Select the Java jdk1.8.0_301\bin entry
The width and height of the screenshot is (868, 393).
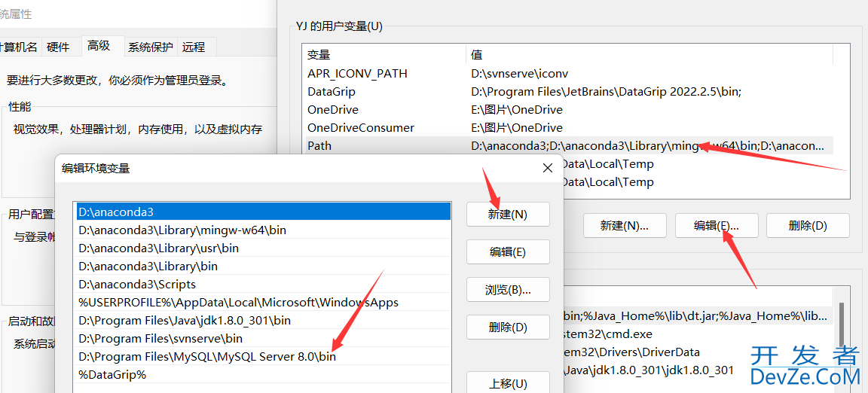coord(264,320)
